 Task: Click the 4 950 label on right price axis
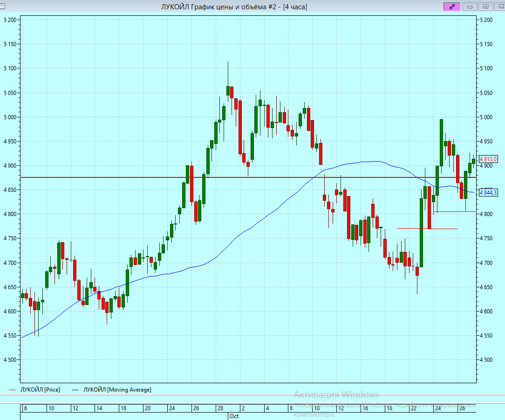pos(486,141)
